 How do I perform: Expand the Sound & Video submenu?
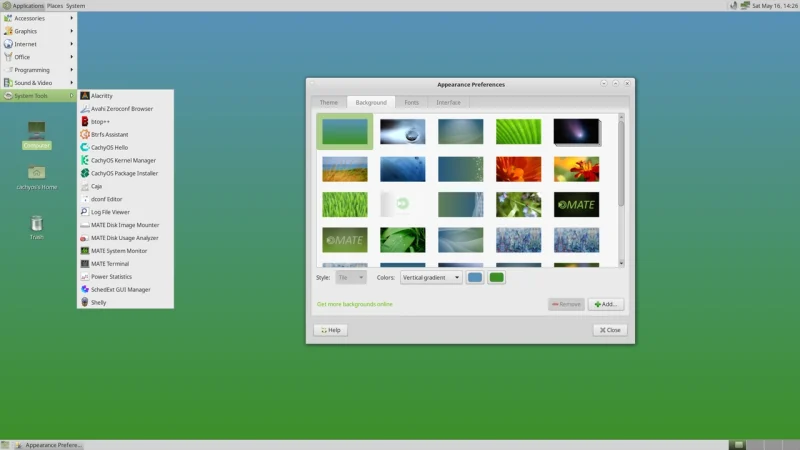pyautogui.click(x=38, y=83)
